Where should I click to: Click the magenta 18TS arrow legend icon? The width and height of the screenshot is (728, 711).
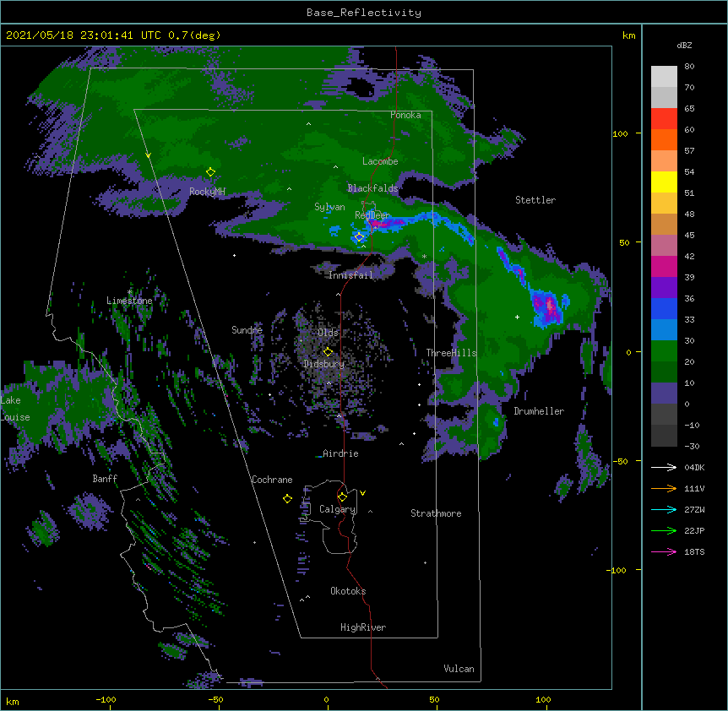(664, 551)
